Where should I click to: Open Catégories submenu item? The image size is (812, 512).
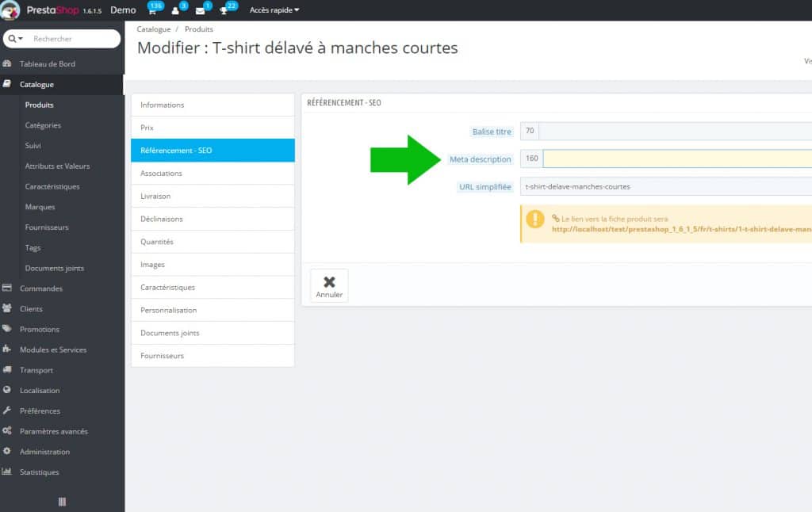tap(43, 125)
